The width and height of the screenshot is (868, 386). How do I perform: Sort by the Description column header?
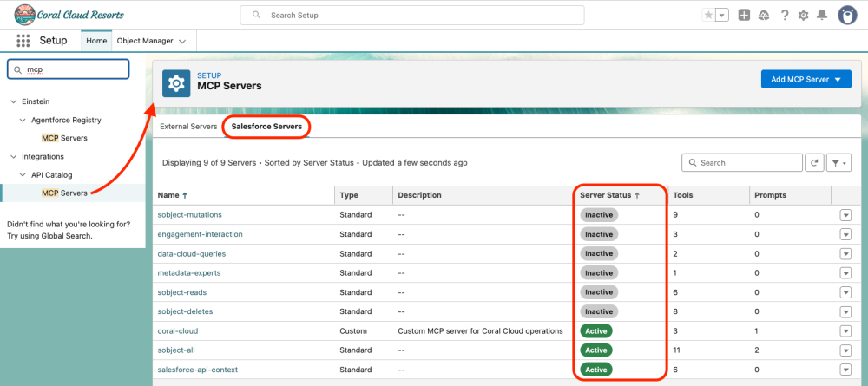419,195
